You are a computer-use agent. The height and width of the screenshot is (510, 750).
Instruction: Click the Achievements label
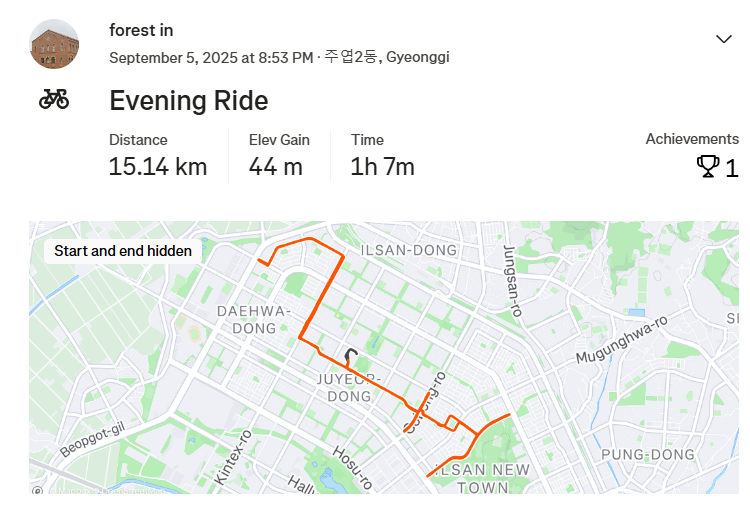(x=691, y=139)
